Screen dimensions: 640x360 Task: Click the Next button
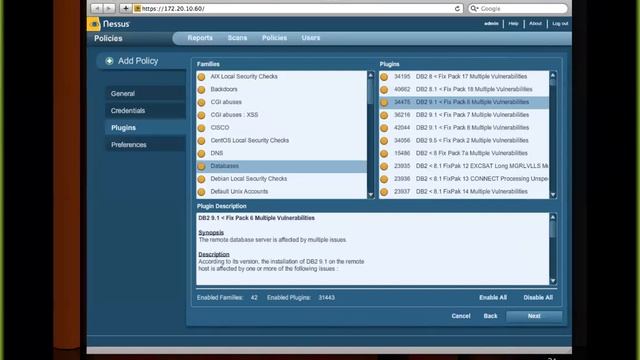(534, 316)
